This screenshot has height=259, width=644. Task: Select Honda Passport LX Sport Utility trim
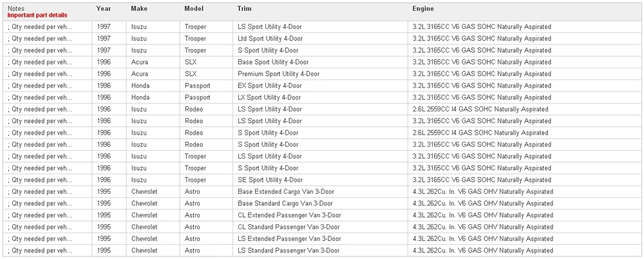269,97
